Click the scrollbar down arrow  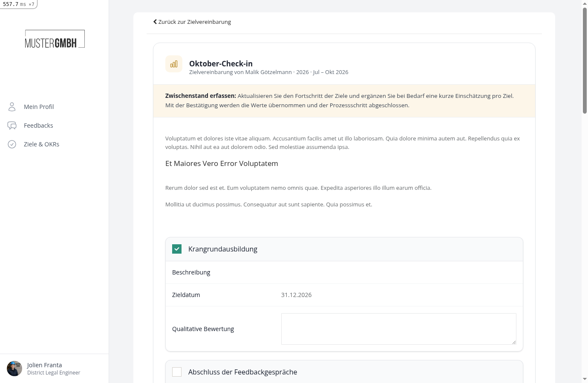[x=585, y=379]
